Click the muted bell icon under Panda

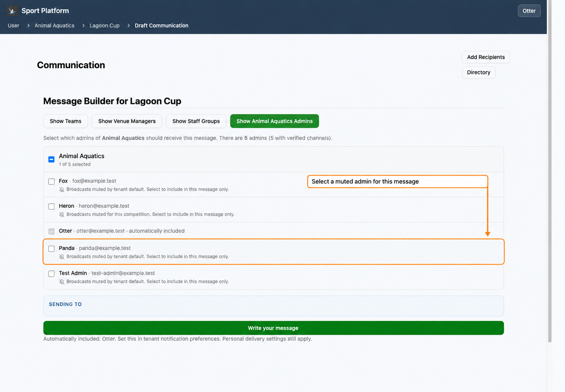62,257
